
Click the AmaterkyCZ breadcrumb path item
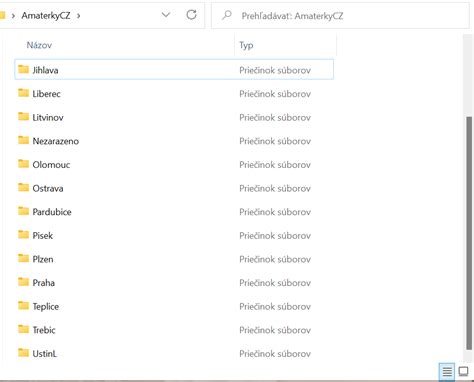tap(46, 16)
